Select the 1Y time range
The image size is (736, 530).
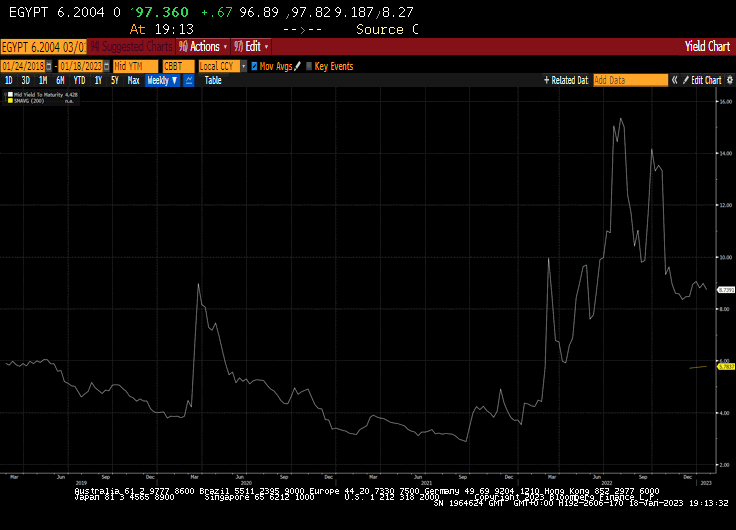98,80
